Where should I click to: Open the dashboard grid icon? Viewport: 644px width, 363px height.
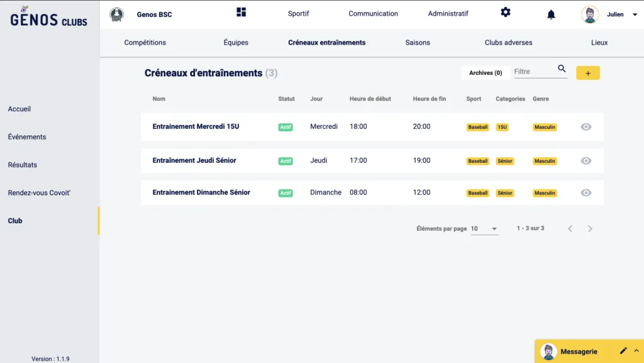click(x=241, y=13)
